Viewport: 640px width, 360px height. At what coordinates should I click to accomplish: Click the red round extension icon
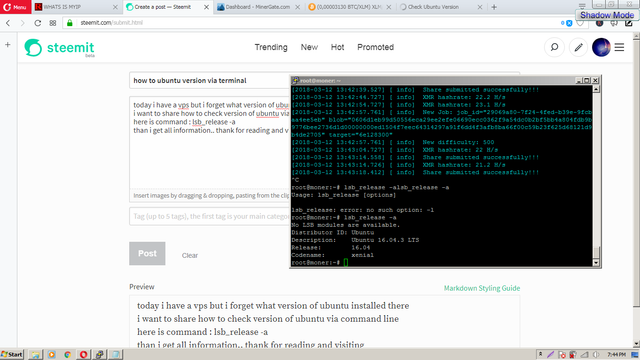600,23
